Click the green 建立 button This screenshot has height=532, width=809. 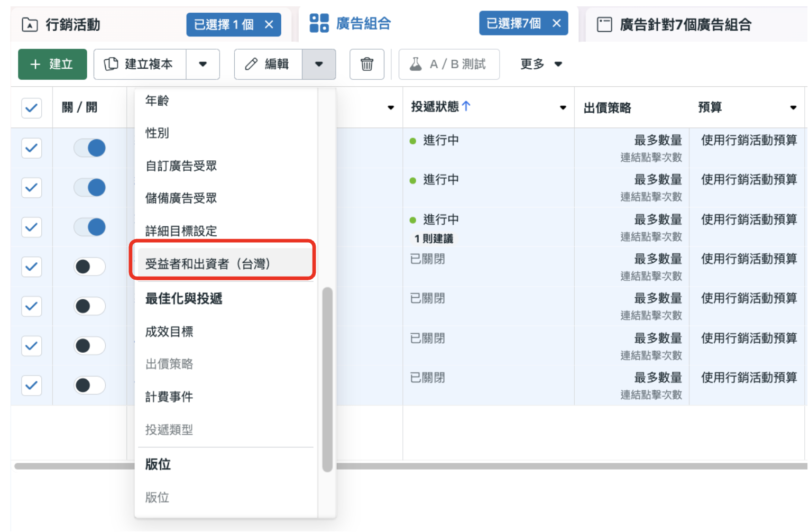[52, 64]
